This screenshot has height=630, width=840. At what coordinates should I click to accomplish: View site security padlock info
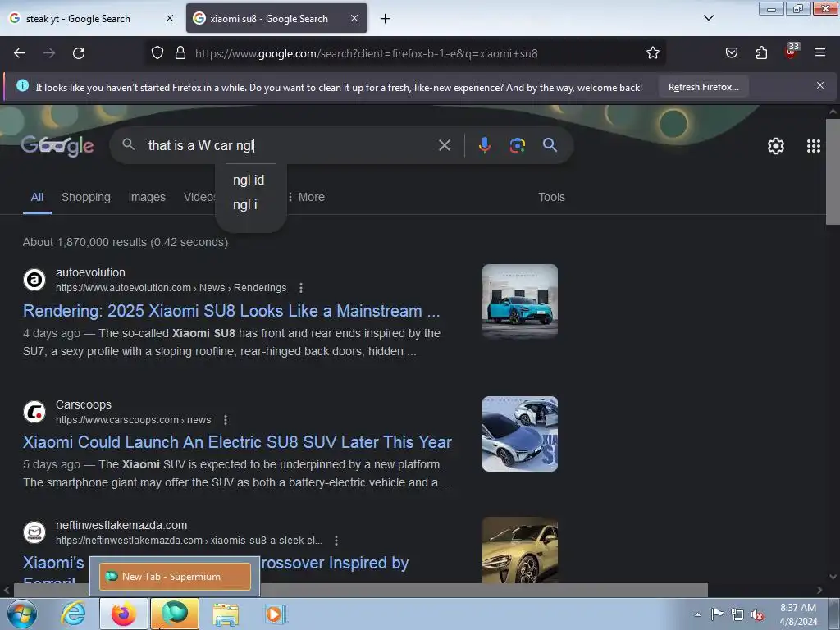click(180, 53)
